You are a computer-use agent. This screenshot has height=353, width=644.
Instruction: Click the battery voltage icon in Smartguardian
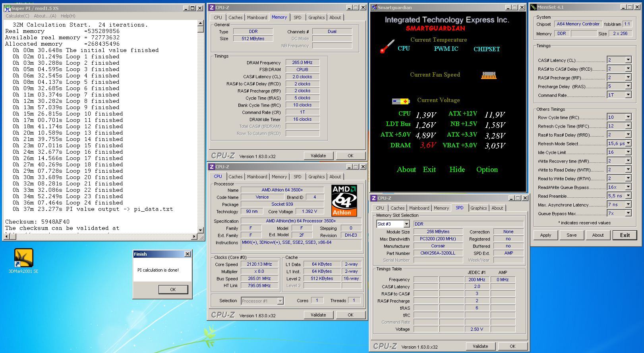[400, 101]
